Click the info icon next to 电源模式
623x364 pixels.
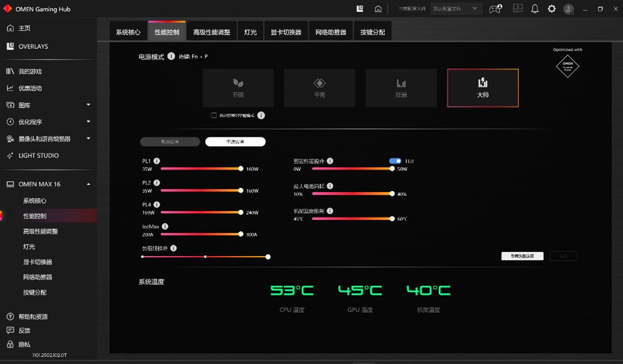pyautogui.click(x=171, y=56)
